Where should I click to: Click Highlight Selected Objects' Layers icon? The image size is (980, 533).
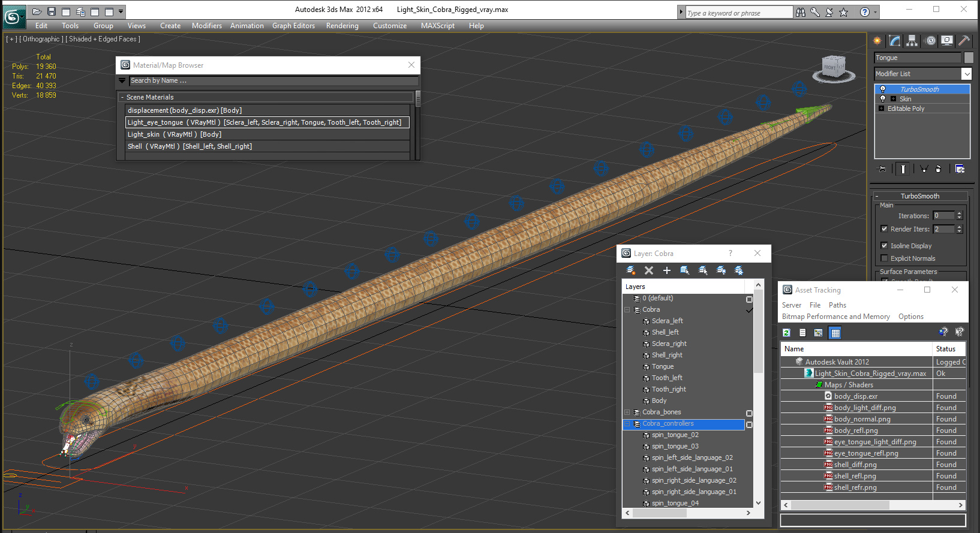(x=703, y=270)
